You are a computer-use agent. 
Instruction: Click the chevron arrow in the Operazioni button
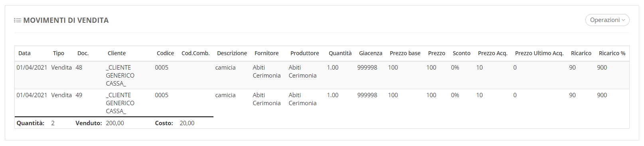tap(623, 20)
